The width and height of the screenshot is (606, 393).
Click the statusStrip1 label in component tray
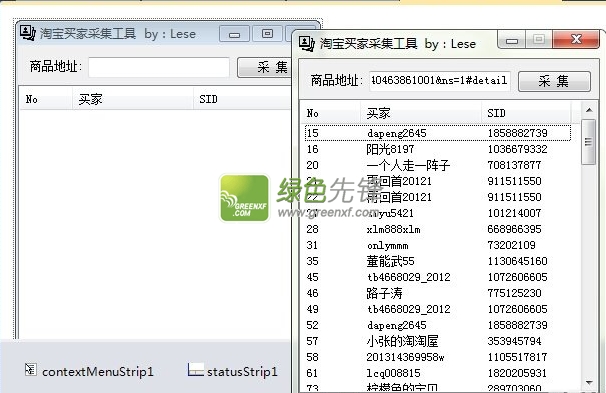tap(242, 372)
